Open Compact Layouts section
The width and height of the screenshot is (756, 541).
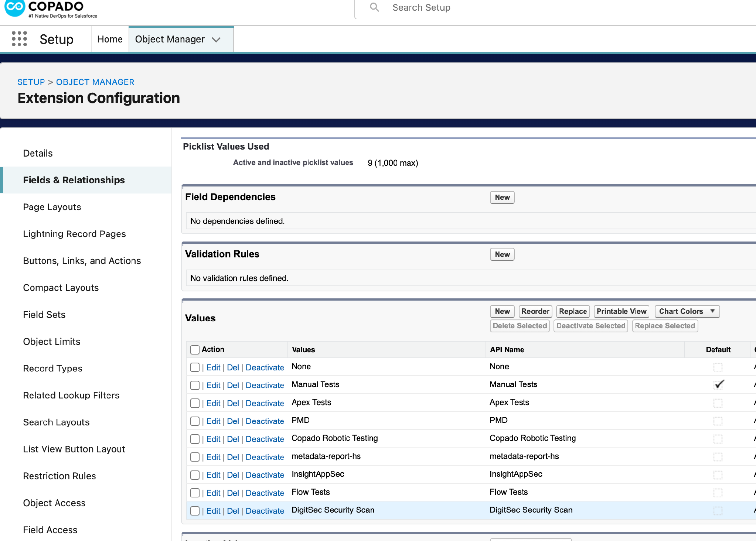61,288
